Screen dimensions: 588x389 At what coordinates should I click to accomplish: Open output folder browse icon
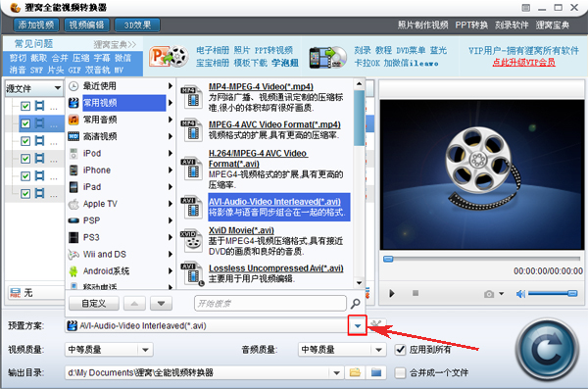click(x=355, y=372)
